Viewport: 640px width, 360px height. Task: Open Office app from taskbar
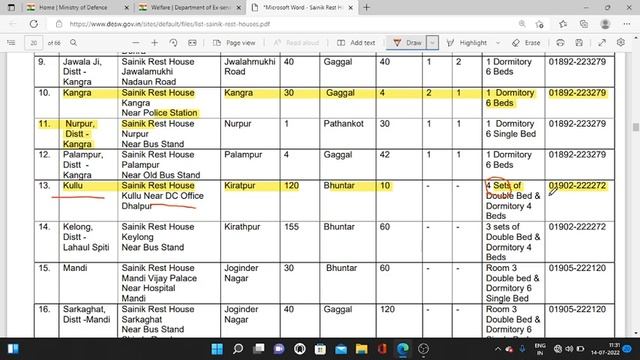click(382, 349)
